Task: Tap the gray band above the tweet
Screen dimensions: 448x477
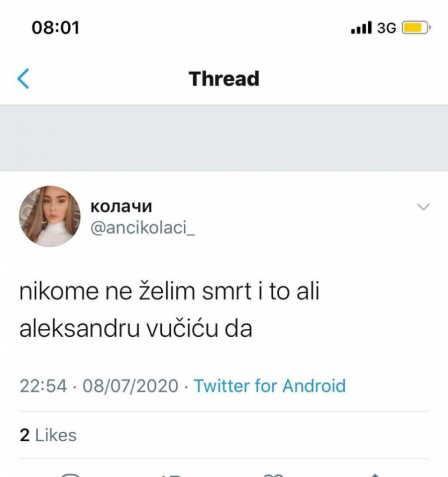Action: coord(224,138)
